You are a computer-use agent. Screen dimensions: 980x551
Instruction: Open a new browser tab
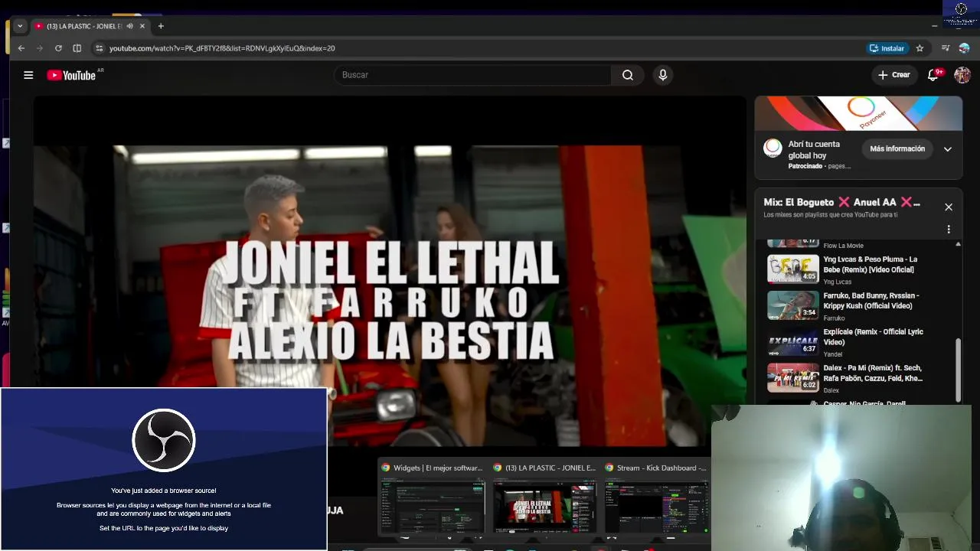click(161, 26)
